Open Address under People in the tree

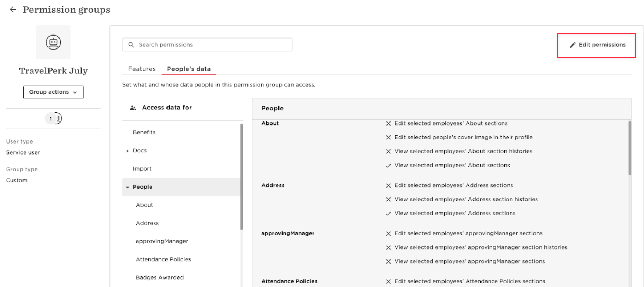(x=147, y=223)
